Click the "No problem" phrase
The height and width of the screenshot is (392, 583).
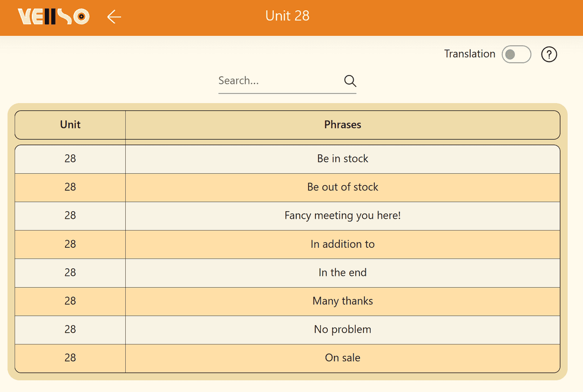(x=342, y=329)
